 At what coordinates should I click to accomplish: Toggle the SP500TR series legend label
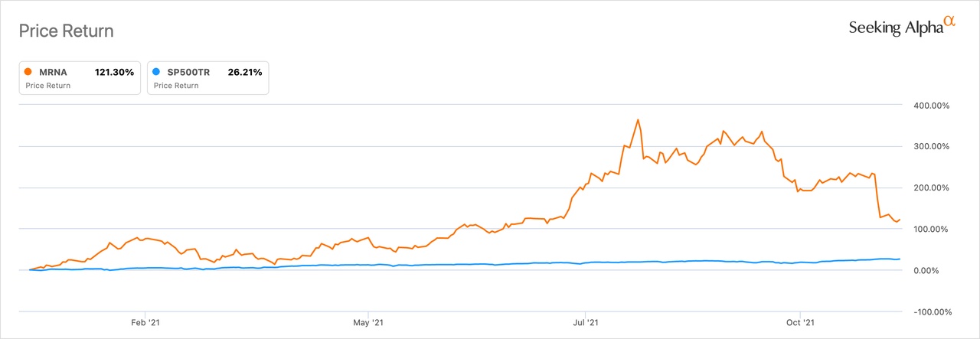pyautogui.click(x=188, y=73)
